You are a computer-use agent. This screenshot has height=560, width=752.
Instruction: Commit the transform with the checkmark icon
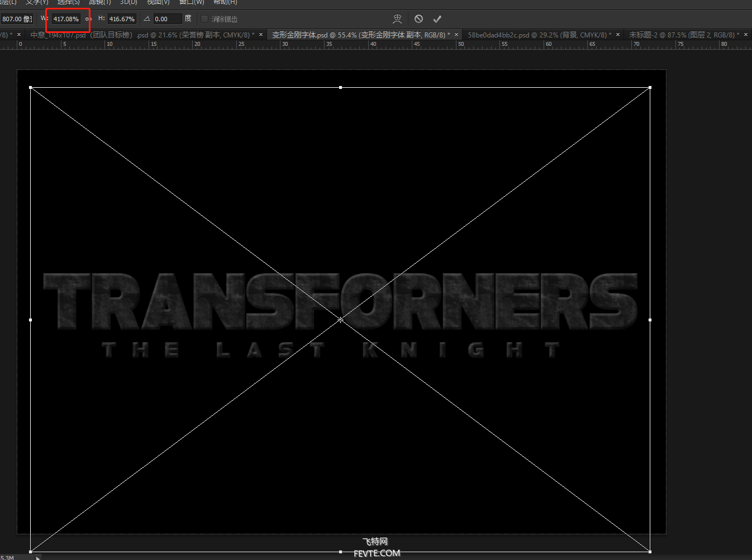coord(437,19)
